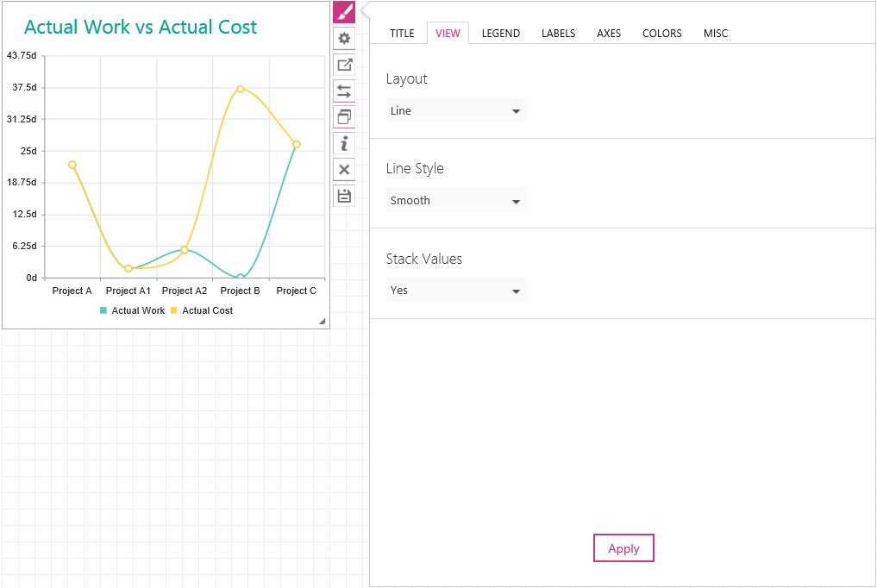Viewport: 877px width, 588px height.
Task: Select the VIEW tab
Action: tap(448, 34)
